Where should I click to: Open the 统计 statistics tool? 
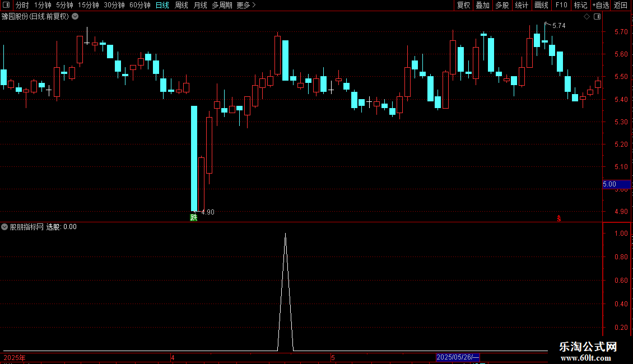[x=521, y=5]
